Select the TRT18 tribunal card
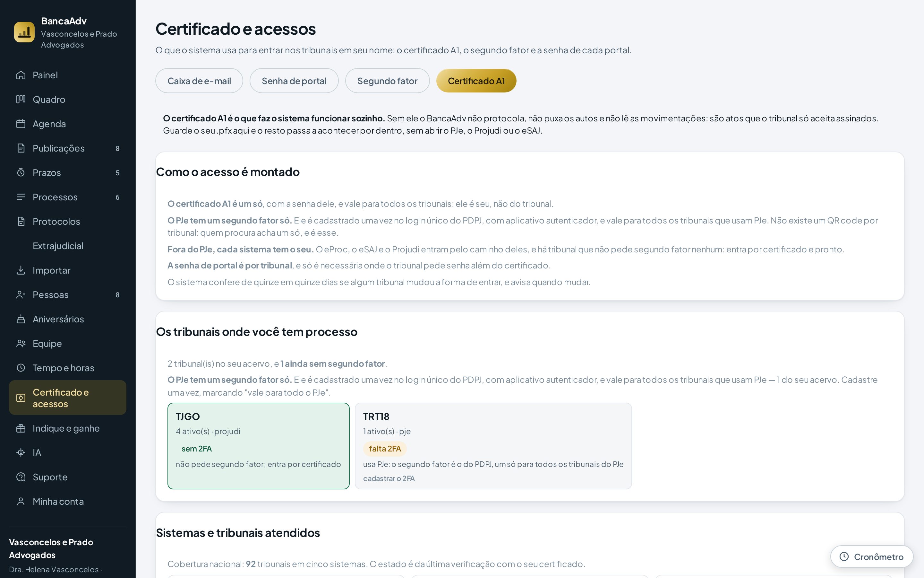Image resolution: width=924 pixels, height=578 pixels. tap(493, 446)
